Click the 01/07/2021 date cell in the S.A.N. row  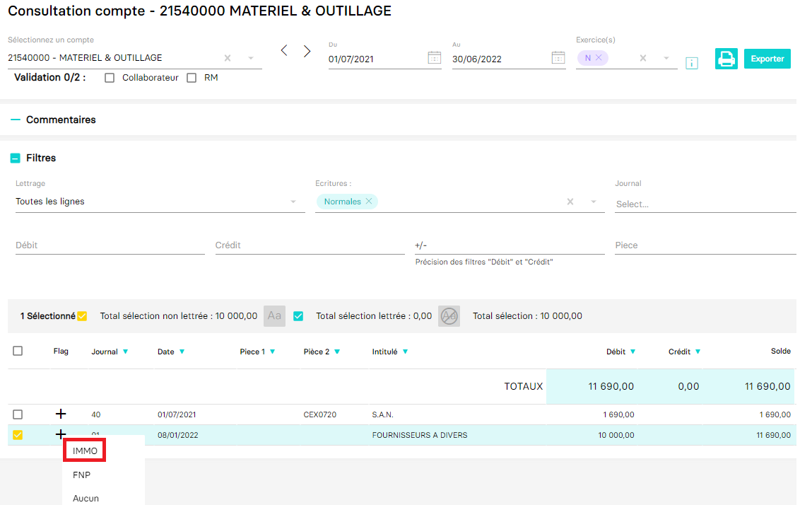coord(177,414)
